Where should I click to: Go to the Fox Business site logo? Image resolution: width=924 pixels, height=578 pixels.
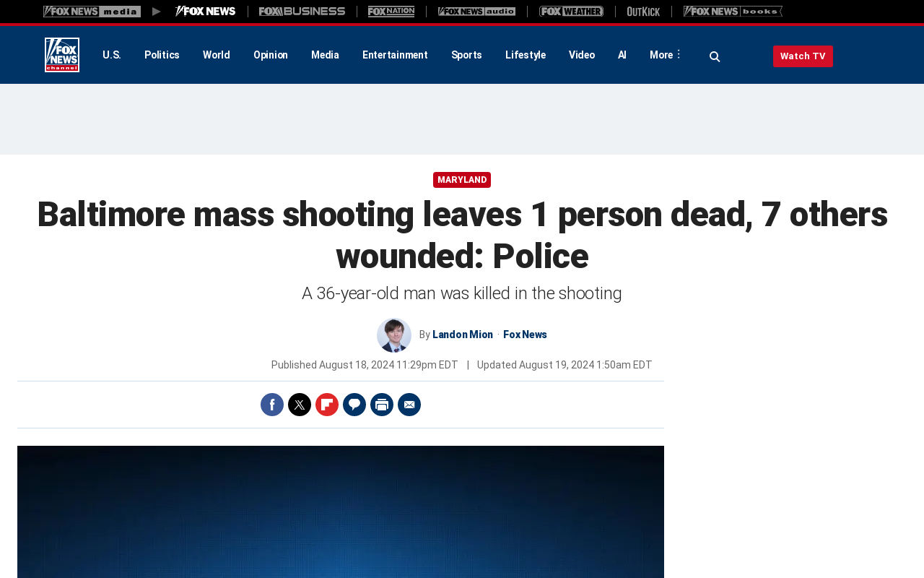coord(302,12)
